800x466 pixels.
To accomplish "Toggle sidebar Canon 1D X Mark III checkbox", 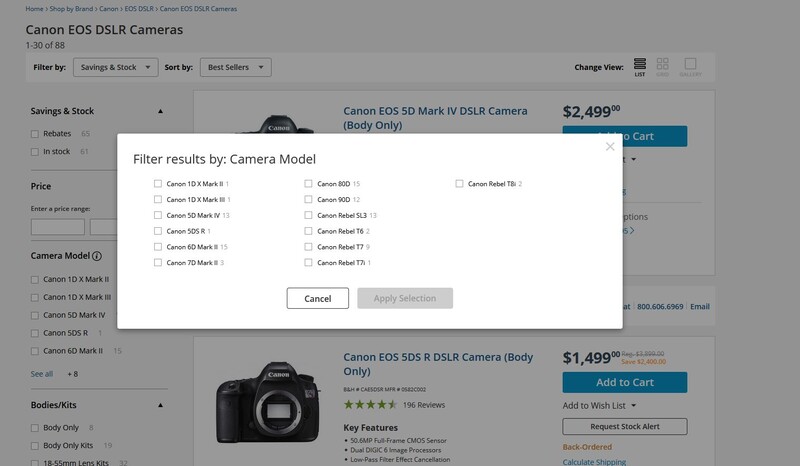I will 35,298.
